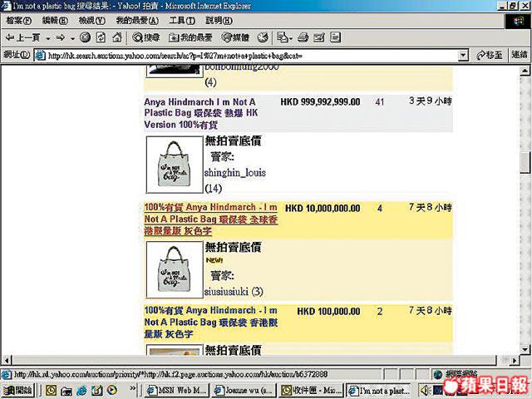Open the 媒體 media toolbar button
The width and height of the screenshot is (532, 399).
(235, 37)
